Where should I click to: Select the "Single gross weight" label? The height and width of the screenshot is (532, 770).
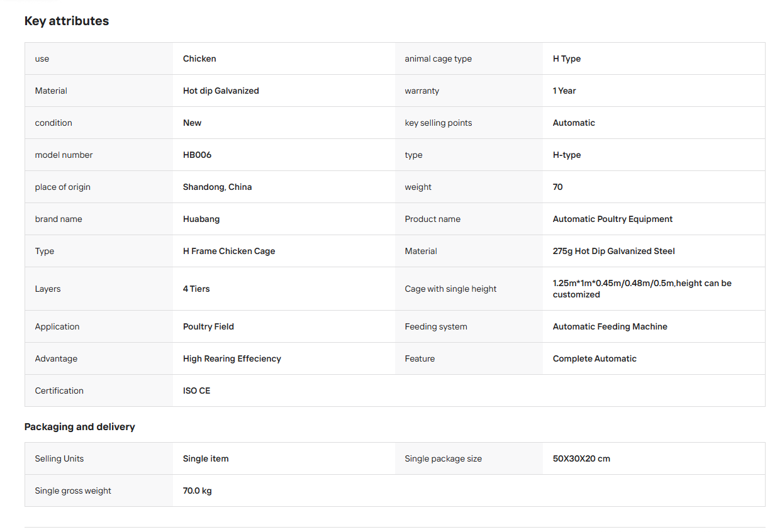73,490
